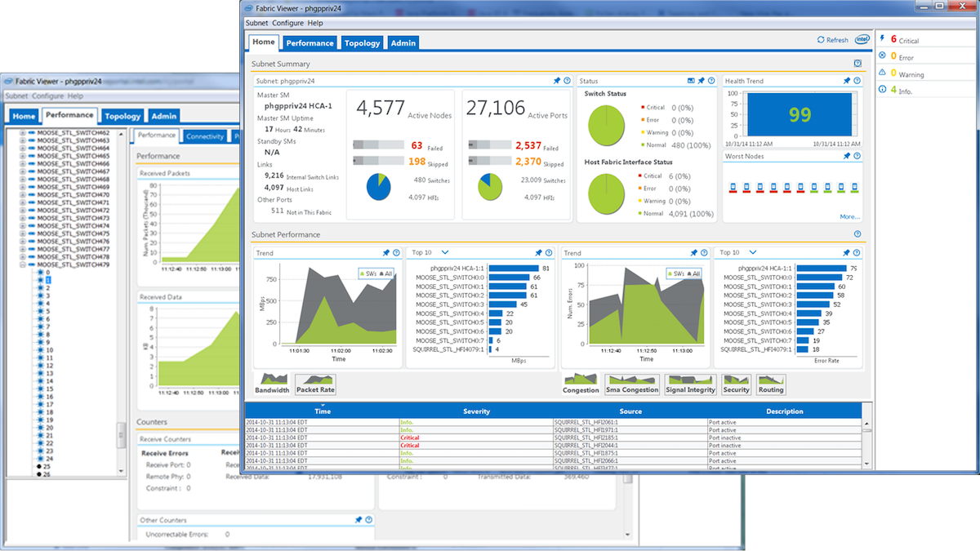Viewport: 980px width, 551px height.
Task: Expand MOOSE_STL_SWITCH474 in back window tree
Action: [x=22, y=226]
